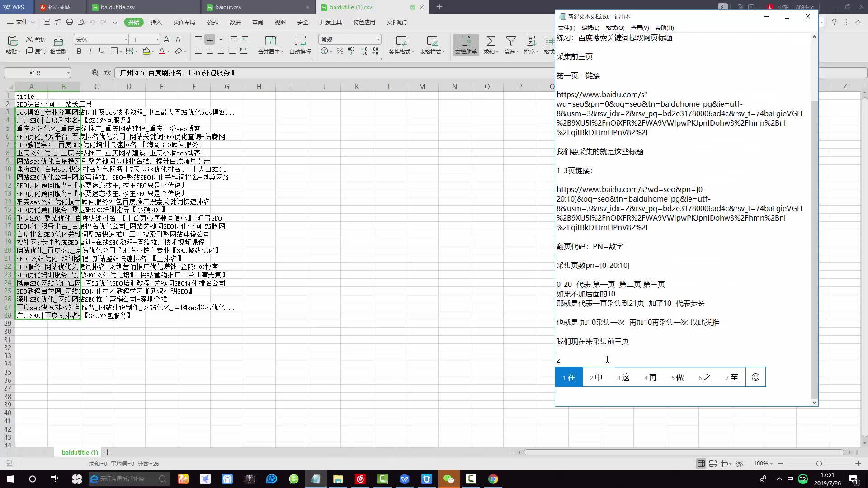868x488 pixels.
Task: Toggle right horizontal text alignment
Action: pos(221,51)
